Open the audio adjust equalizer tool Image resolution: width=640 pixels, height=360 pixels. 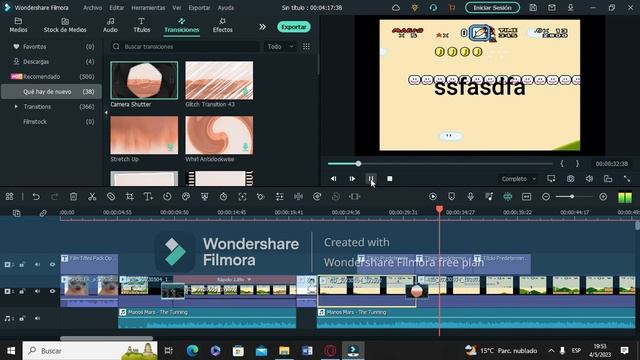[x=280, y=197]
